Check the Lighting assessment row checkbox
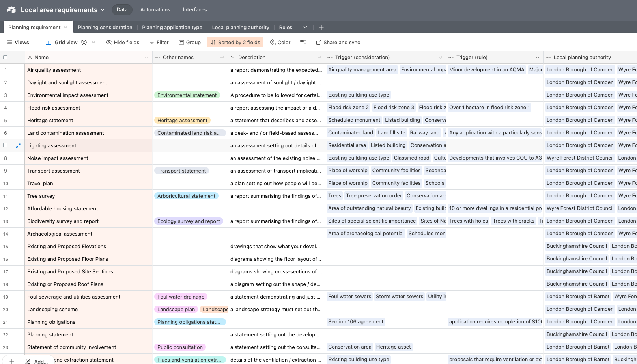This screenshot has width=637, height=364. coord(6,145)
